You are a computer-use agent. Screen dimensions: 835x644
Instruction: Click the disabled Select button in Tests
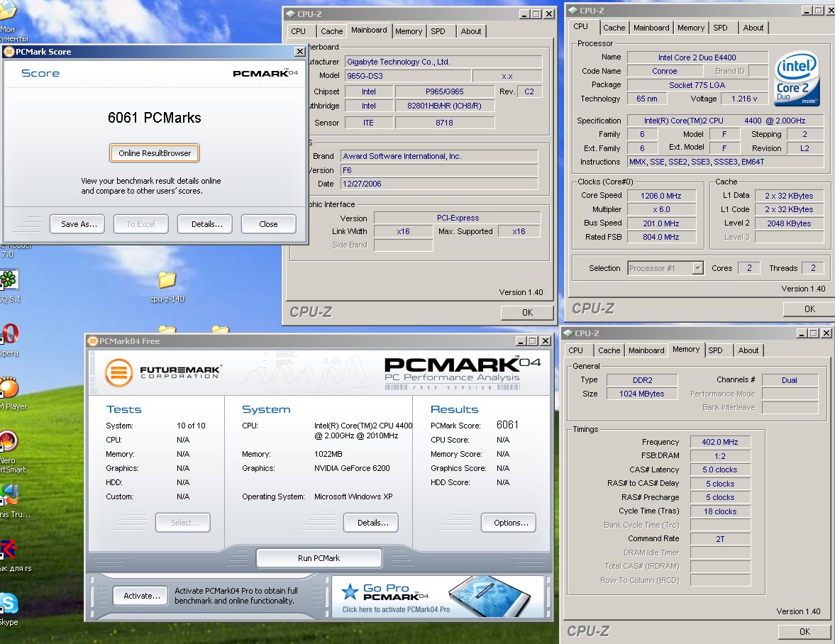point(182,523)
